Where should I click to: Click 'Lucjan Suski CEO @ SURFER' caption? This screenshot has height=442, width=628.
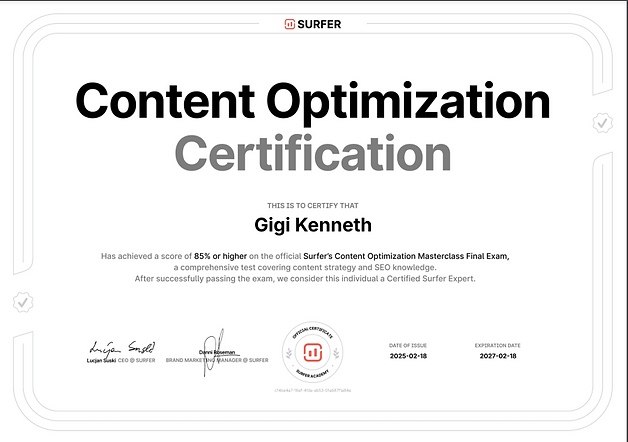pyautogui.click(x=121, y=360)
